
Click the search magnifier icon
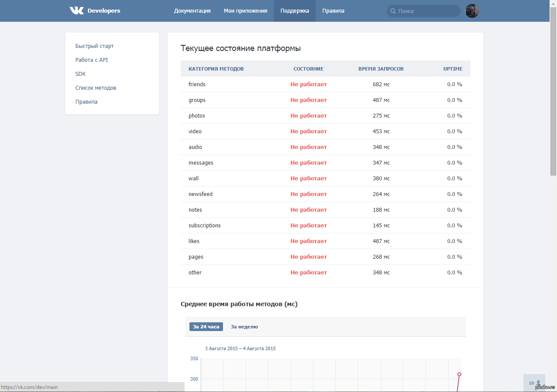pos(393,11)
